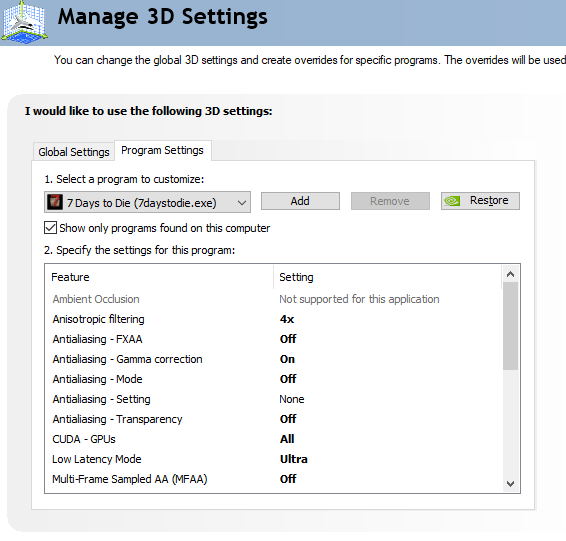Viewport: 566px width, 541px height.
Task: Click the Add button
Action: 300,201
